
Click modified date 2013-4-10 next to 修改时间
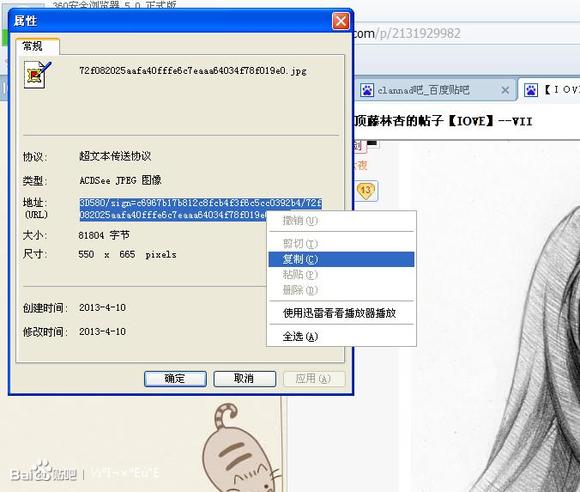102,331
